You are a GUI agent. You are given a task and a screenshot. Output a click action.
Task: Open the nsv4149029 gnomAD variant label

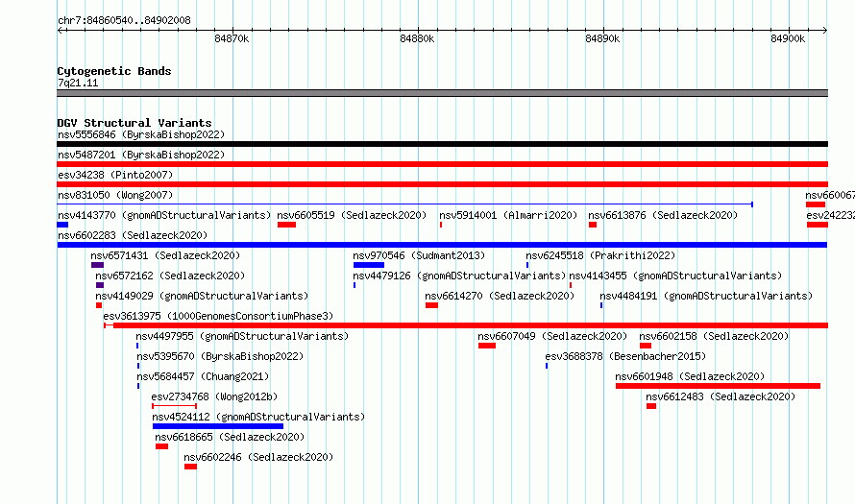click(x=202, y=296)
